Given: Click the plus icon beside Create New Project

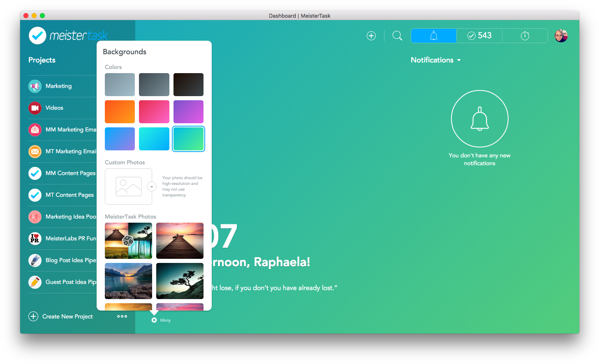Looking at the screenshot, I should (x=33, y=316).
